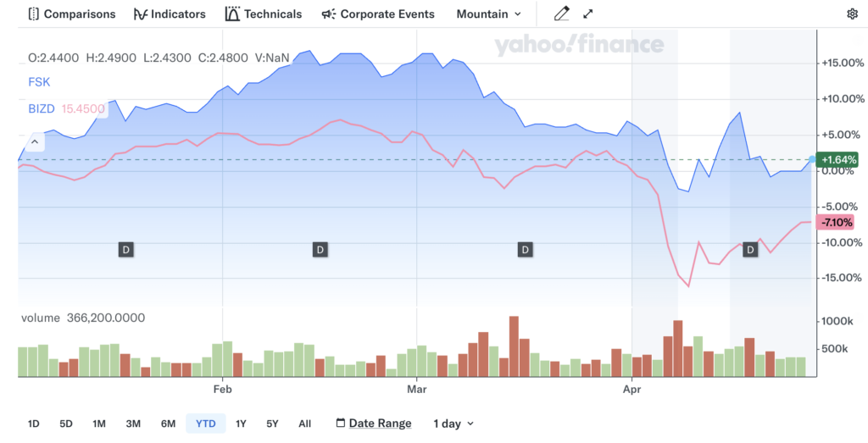Screen dimensions: 868x443
Task: Click the Technicals triangle icon
Action: [232, 14]
